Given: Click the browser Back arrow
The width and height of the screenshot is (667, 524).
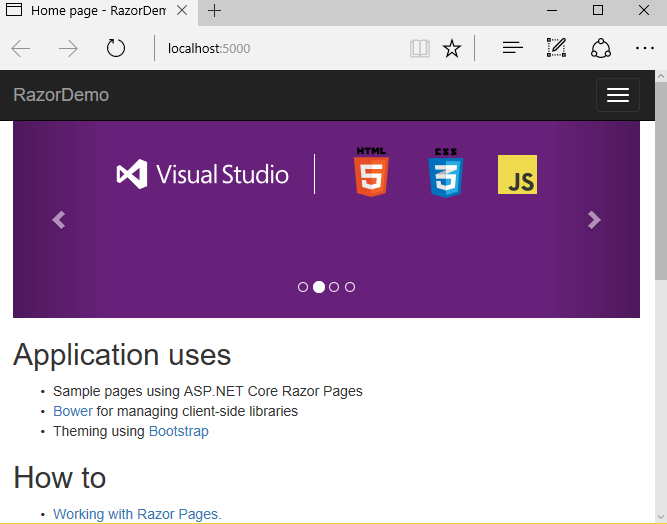Looking at the screenshot, I should click(21, 48).
